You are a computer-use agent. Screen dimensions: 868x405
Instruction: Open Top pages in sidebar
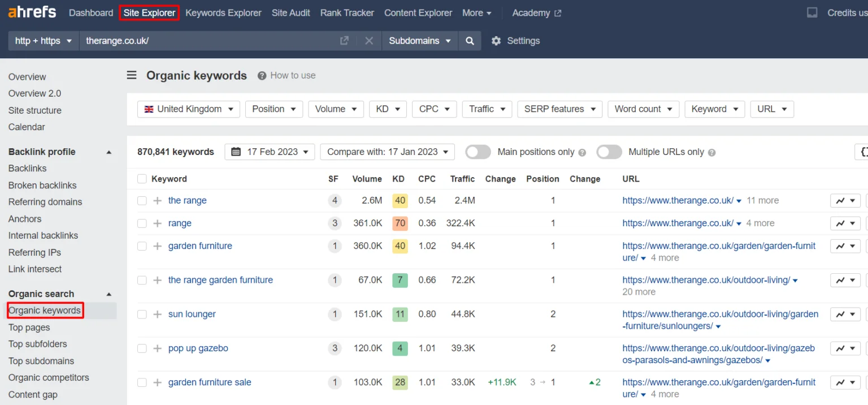click(x=29, y=328)
